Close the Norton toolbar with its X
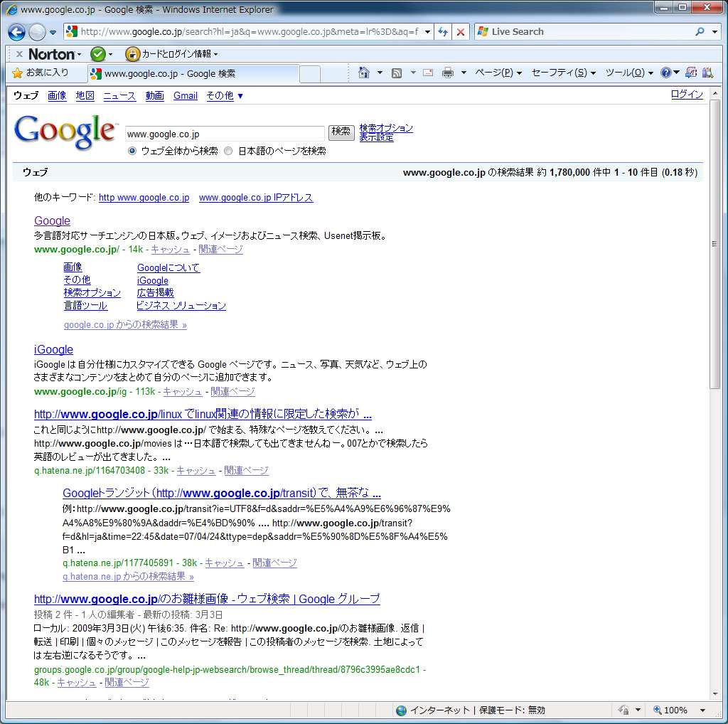The width and height of the screenshot is (728, 724). click(19, 54)
